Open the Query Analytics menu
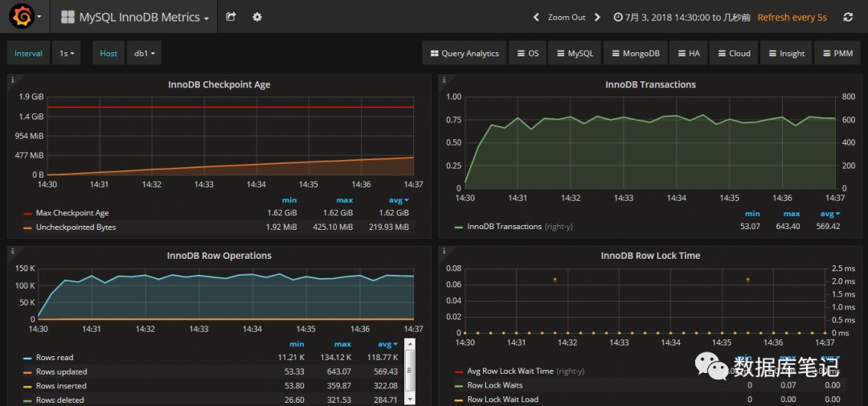This screenshot has width=868, height=406. tap(464, 54)
